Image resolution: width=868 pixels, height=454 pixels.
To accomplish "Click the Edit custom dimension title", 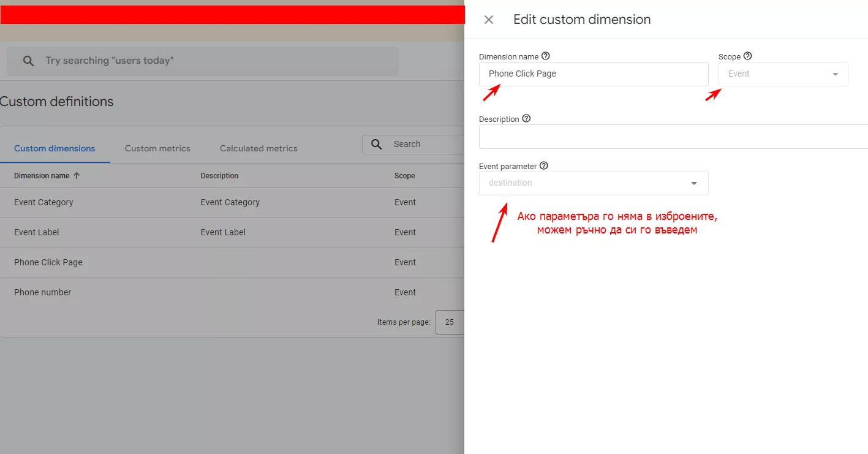I will [582, 20].
